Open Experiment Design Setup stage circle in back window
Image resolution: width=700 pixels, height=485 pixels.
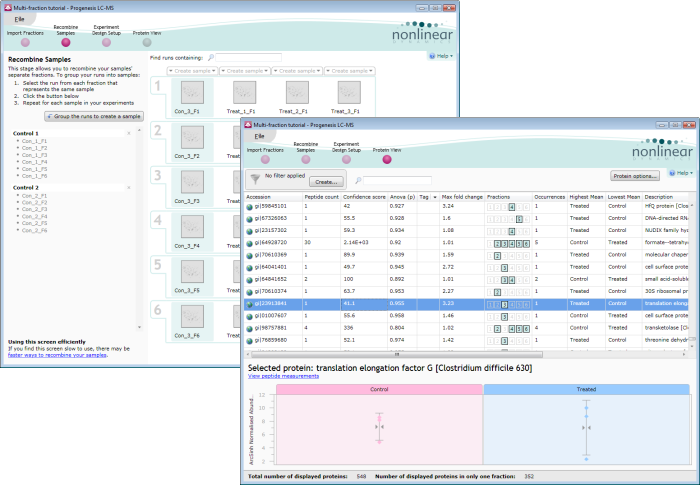(x=106, y=42)
